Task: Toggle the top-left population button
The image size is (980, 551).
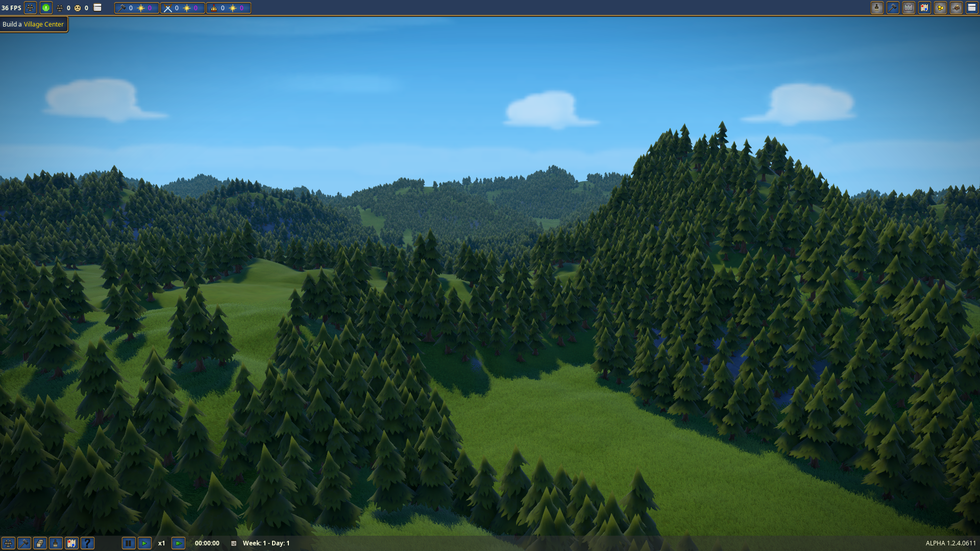Action: (x=30, y=8)
